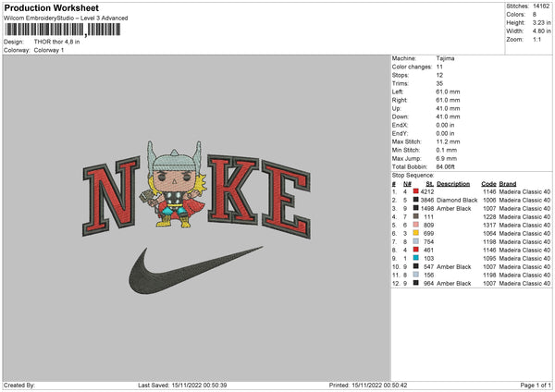Click the Machine value "Tajima"
The height and width of the screenshot is (392, 555).
[445, 58]
